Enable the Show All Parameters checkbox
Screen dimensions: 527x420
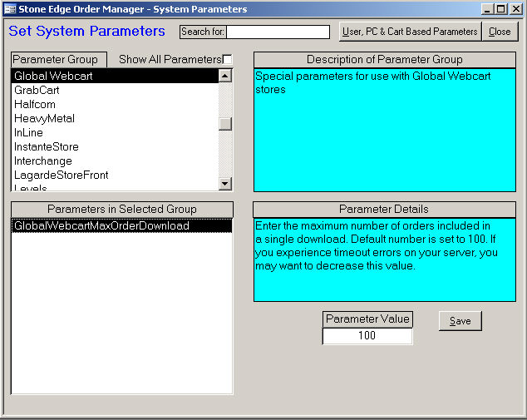[228, 60]
